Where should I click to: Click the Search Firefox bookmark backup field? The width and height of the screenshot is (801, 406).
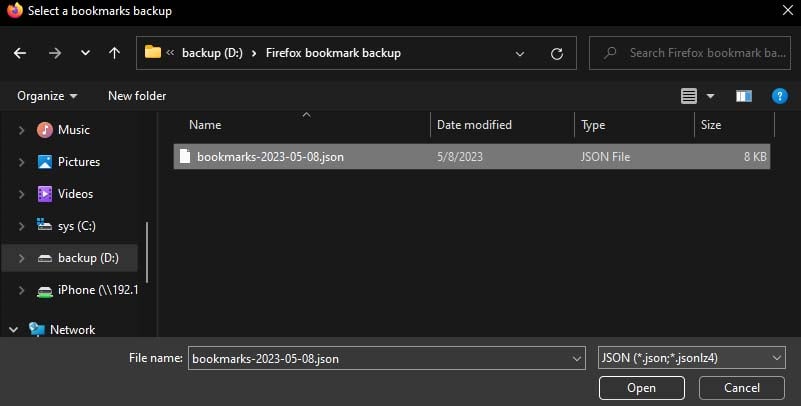pos(700,53)
